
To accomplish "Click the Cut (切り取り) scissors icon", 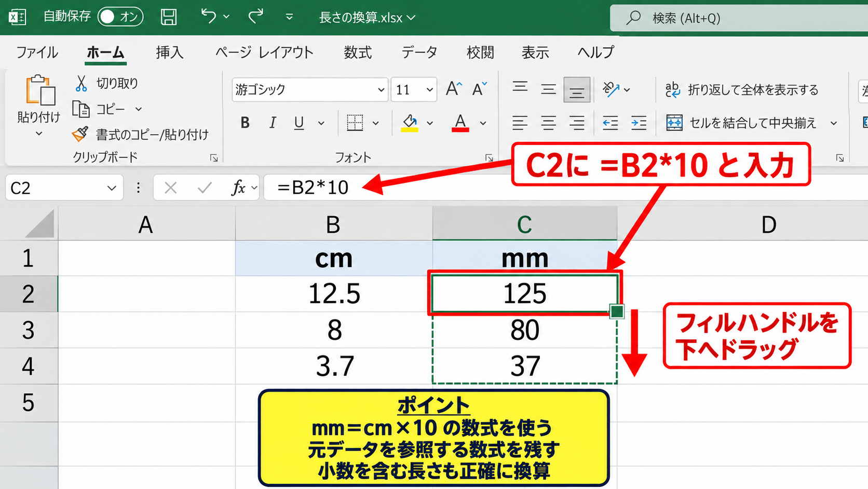I will pyautogui.click(x=81, y=83).
